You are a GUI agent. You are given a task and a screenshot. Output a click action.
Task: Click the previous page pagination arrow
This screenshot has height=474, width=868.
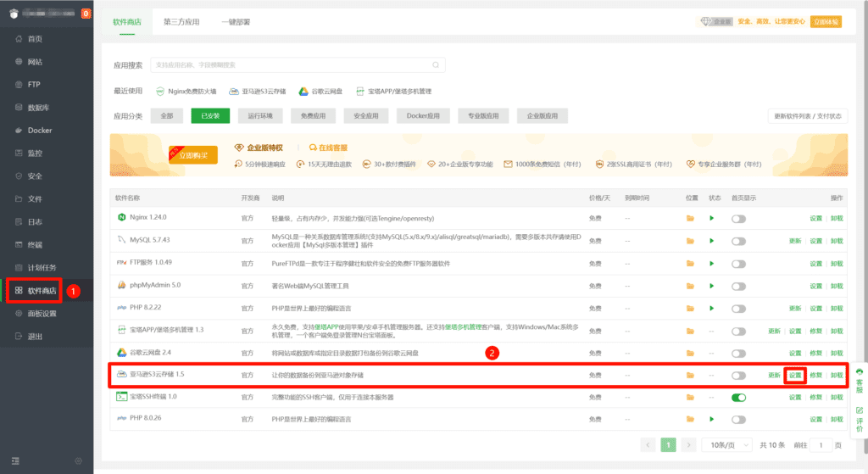pos(648,444)
